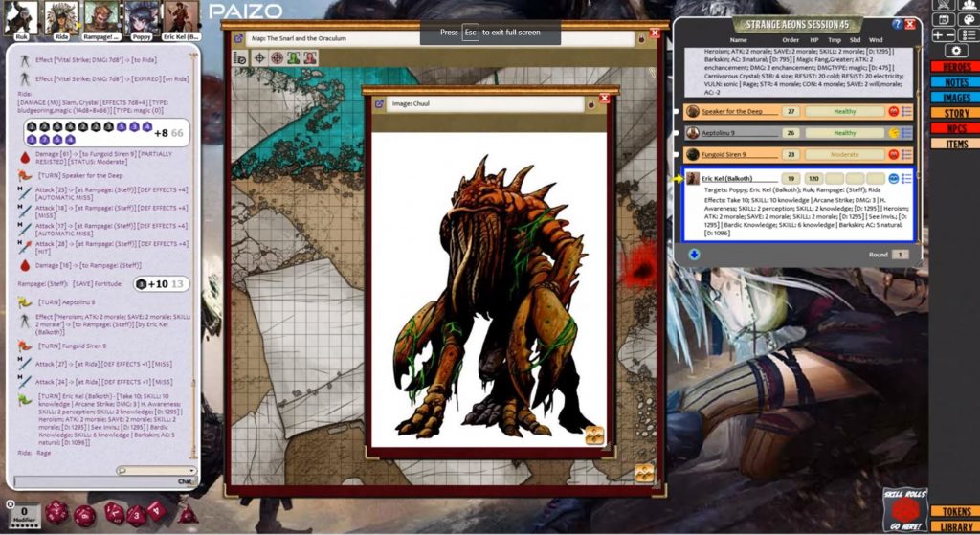Open the Tokens sidebar button
This screenshot has height=535, width=980.
(x=955, y=511)
